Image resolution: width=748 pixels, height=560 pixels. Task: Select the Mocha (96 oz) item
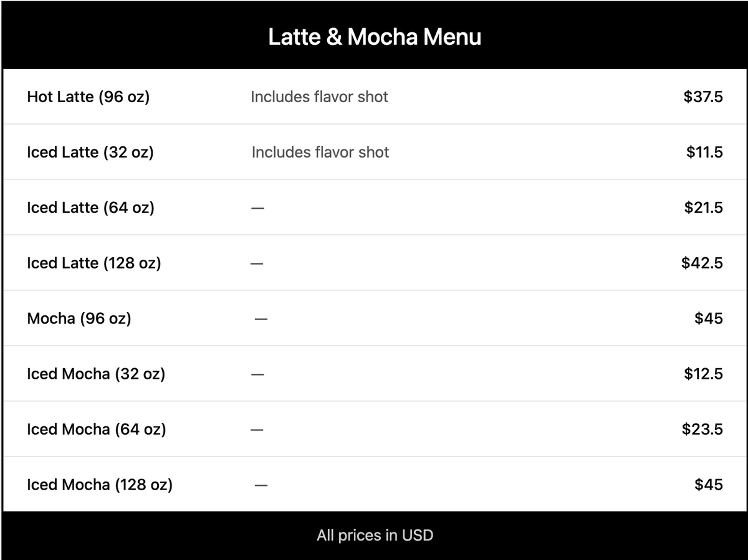(79, 318)
